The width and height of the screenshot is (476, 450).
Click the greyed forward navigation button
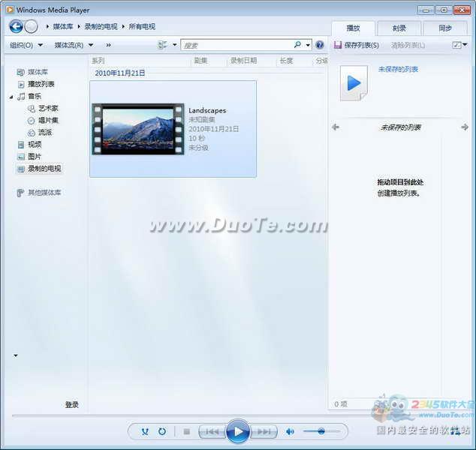31,27
